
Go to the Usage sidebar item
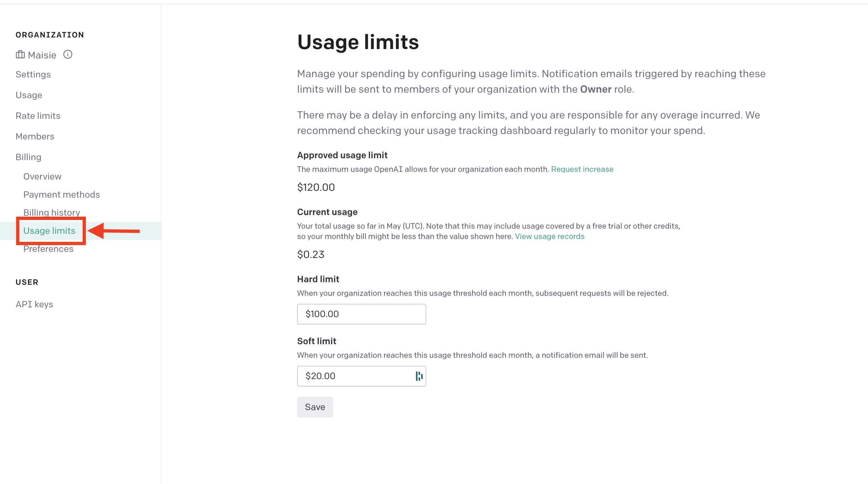click(29, 95)
